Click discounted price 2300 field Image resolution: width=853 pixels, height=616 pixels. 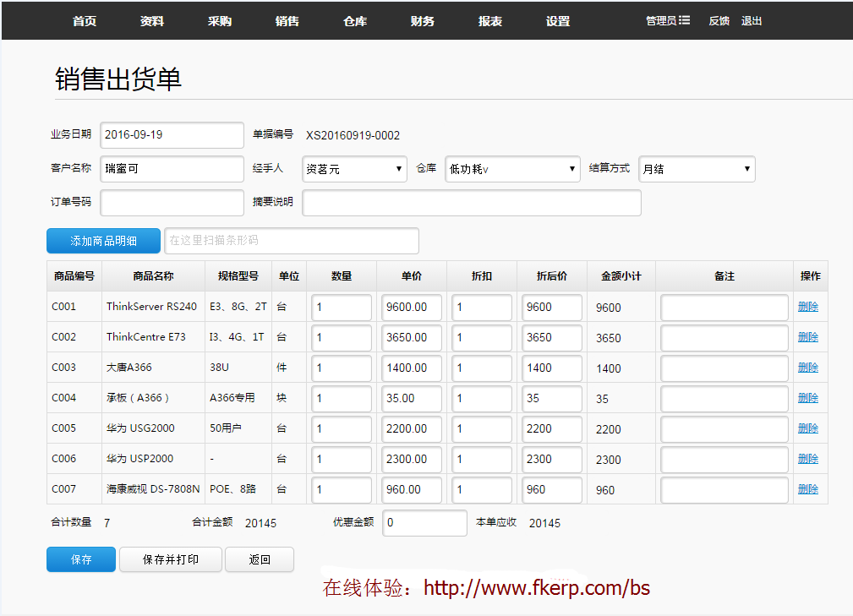552,460
